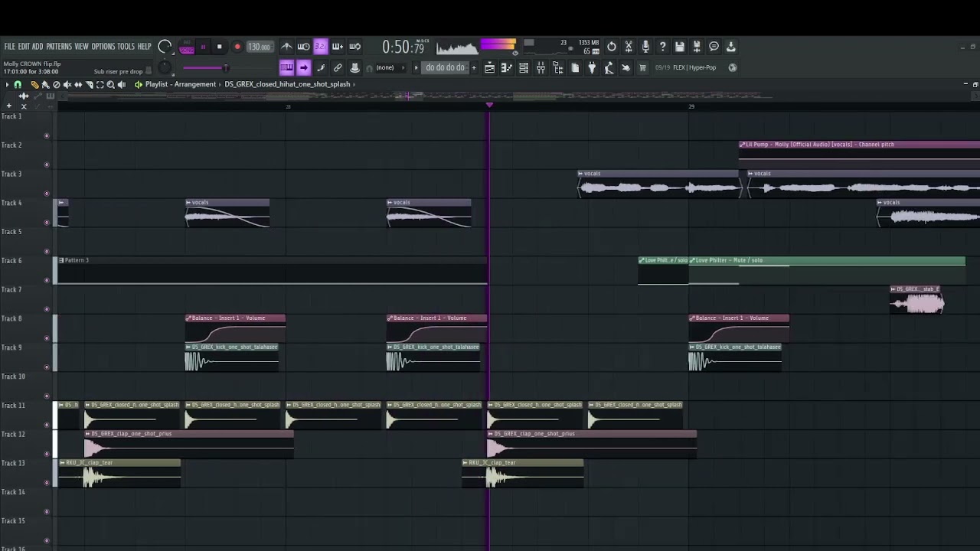
Task: Click bar 29 on the timeline ruler
Action: coord(691,106)
